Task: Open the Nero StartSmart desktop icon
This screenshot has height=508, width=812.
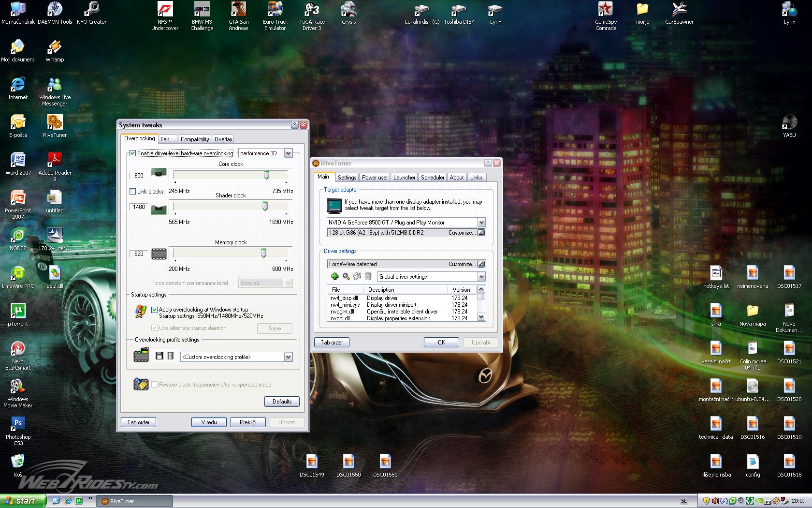Action: [x=18, y=356]
